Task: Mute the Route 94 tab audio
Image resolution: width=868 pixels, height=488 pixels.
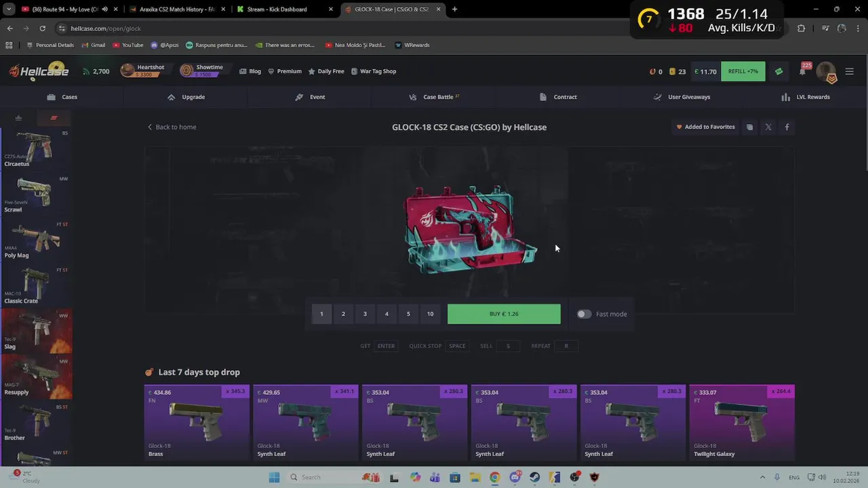Action: coord(104,9)
